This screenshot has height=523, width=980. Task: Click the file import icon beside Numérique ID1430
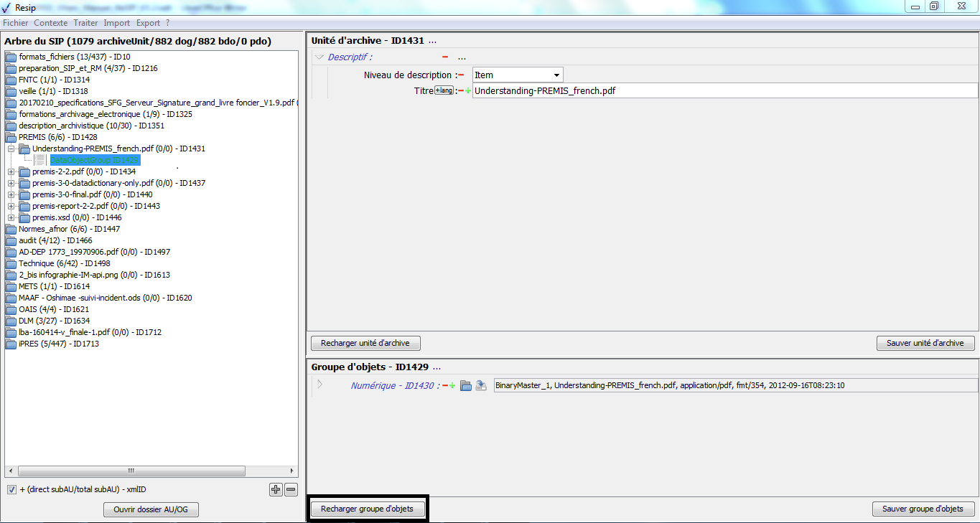tap(481, 386)
